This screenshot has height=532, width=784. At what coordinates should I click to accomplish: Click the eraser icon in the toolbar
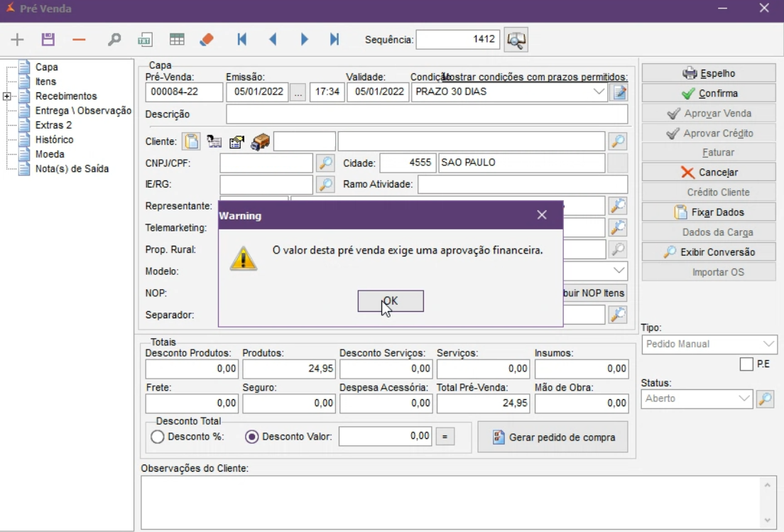207,40
